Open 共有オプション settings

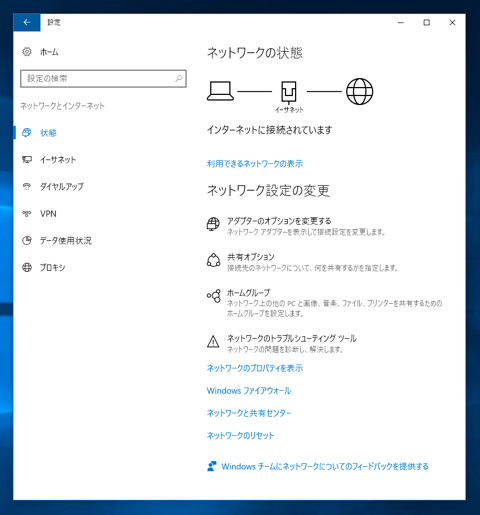pos(251,257)
